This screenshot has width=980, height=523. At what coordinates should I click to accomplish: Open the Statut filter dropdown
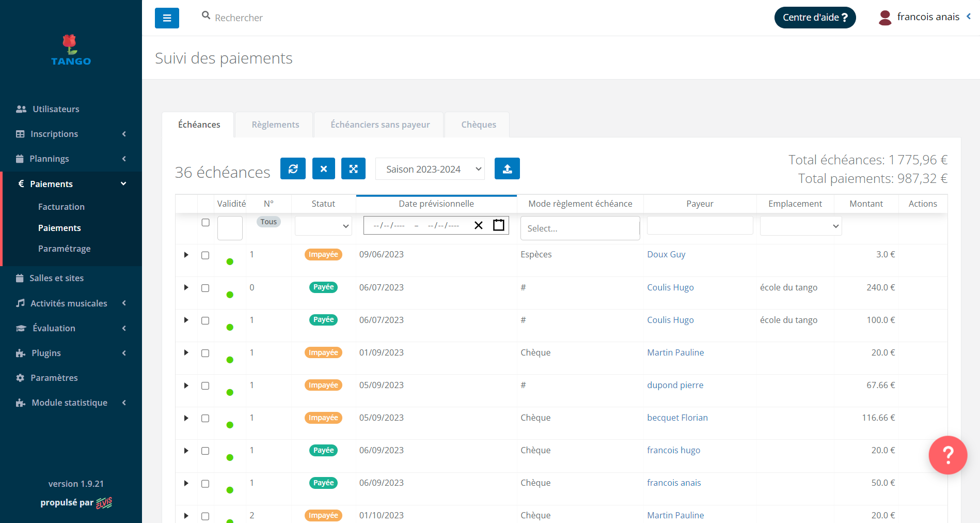[323, 226]
